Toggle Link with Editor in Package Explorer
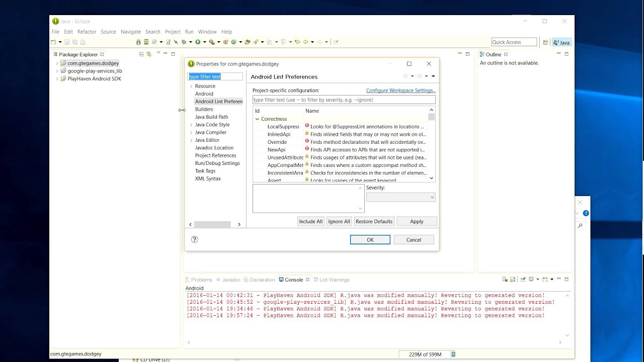 [x=149, y=54]
